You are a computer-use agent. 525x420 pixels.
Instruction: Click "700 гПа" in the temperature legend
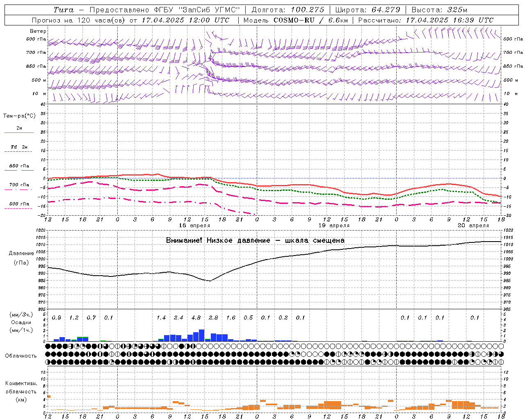click(x=19, y=185)
